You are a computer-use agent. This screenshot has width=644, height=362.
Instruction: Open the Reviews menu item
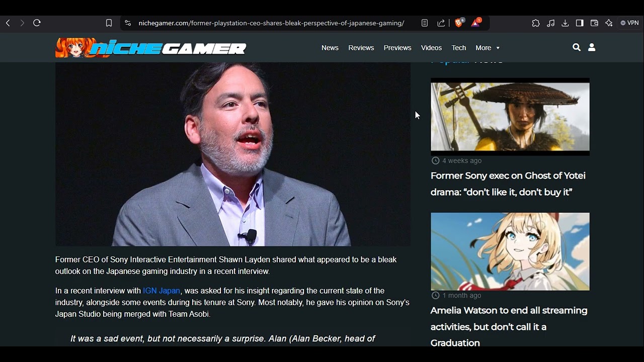pyautogui.click(x=361, y=48)
